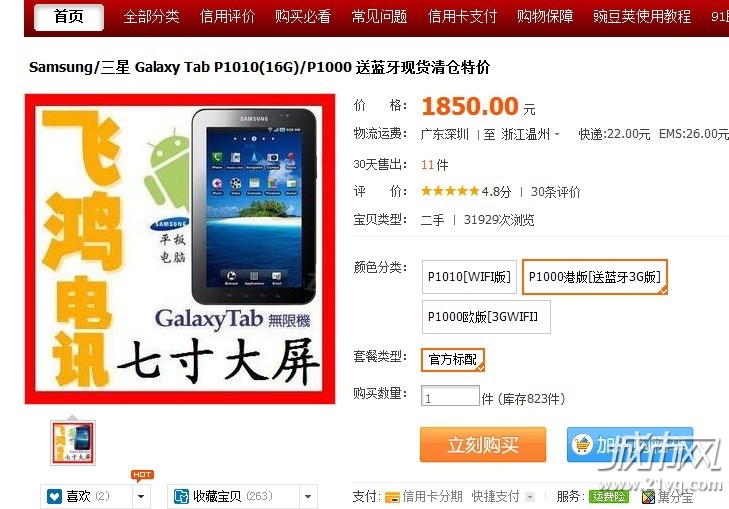This screenshot has height=509, width=729.
Task: Click the 集分宝 service icon
Action: pyautogui.click(x=648, y=497)
